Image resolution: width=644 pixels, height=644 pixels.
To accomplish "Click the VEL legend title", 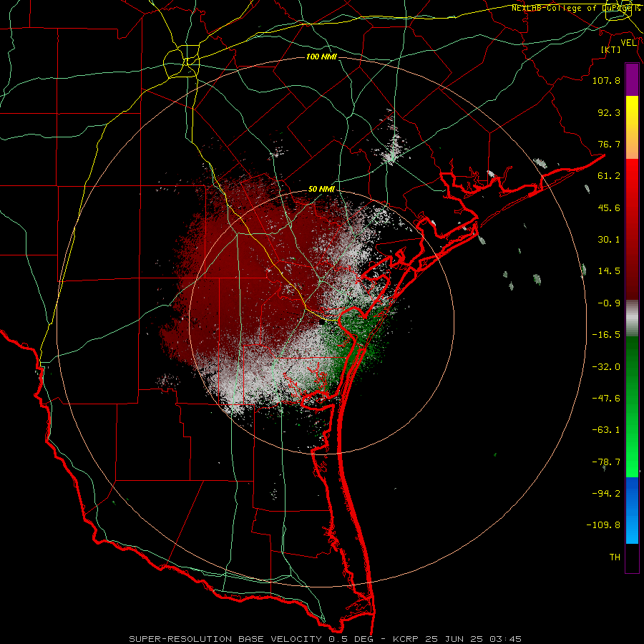I will pyautogui.click(x=629, y=43).
